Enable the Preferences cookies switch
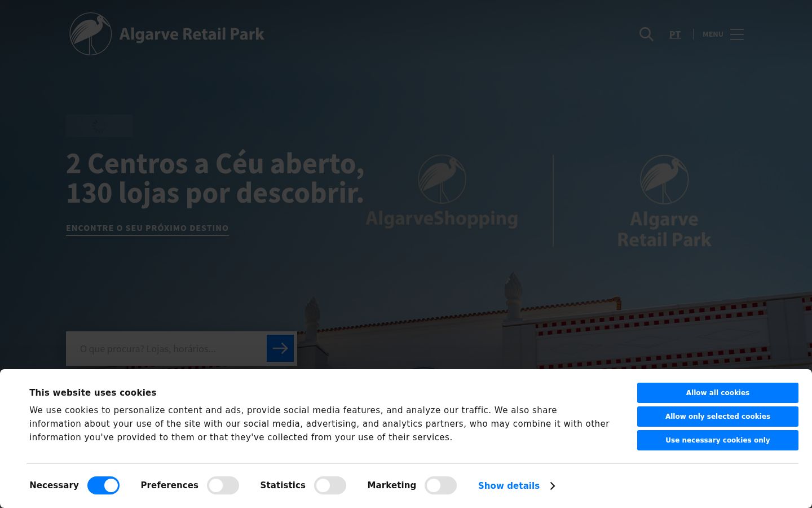 pyautogui.click(x=223, y=485)
